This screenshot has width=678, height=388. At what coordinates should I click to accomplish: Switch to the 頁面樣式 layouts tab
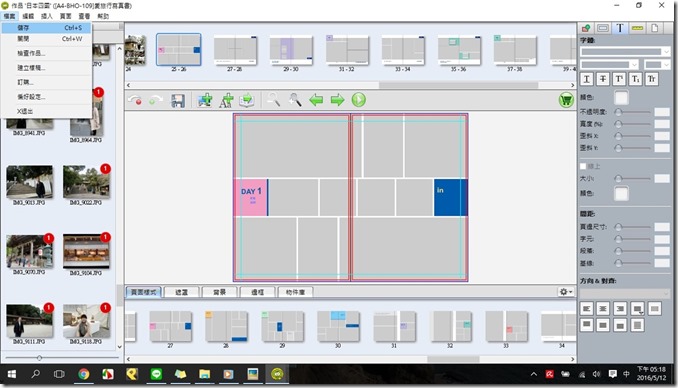[144, 292]
